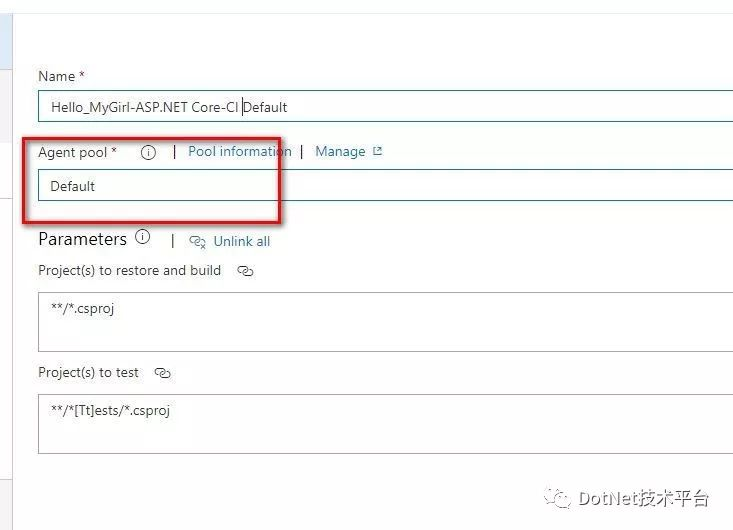This screenshot has height=530, width=733.
Task: Click the **/*.csproj text area
Action: (385, 322)
